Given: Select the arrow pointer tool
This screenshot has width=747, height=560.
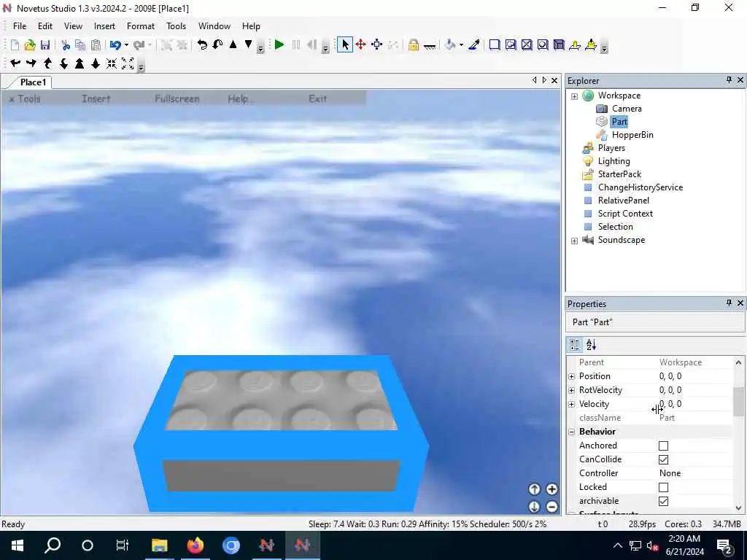Looking at the screenshot, I should [345, 44].
